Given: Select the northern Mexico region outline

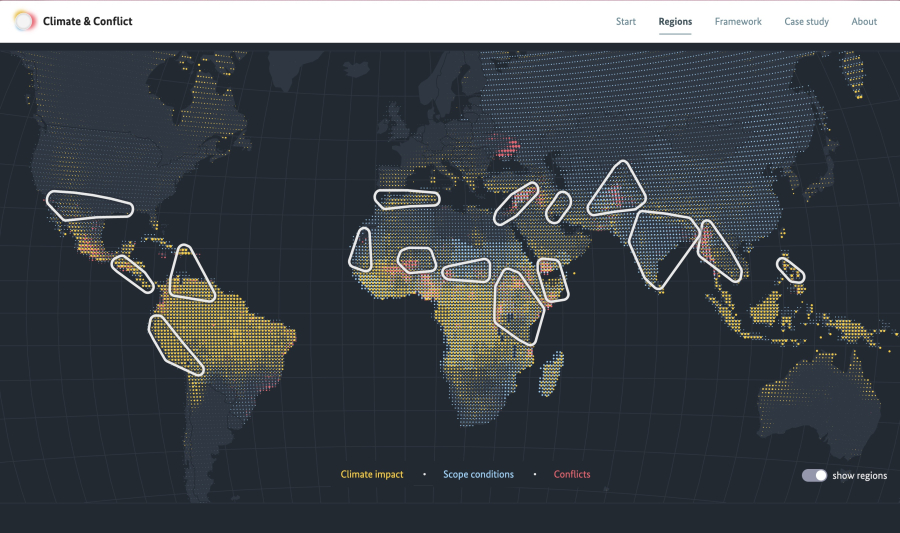Looking at the screenshot, I should pyautogui.click(x=90, y=205).
